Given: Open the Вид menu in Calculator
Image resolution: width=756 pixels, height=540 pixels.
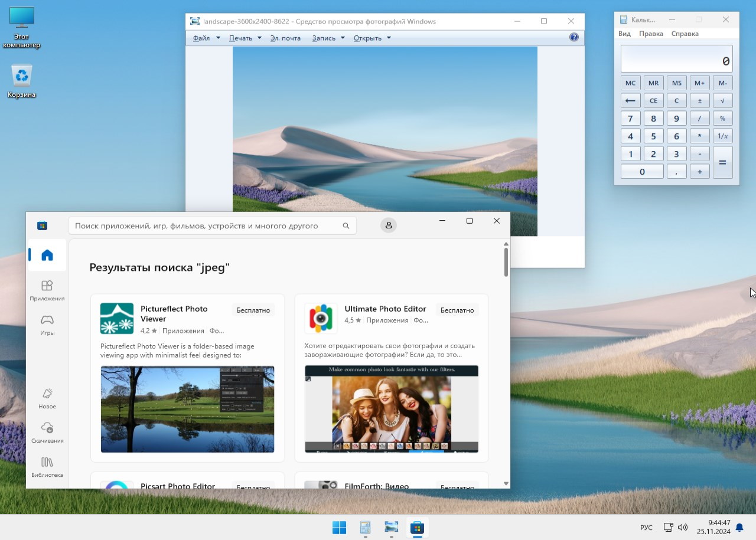Looking at the screenshot, I should [624, 34].
